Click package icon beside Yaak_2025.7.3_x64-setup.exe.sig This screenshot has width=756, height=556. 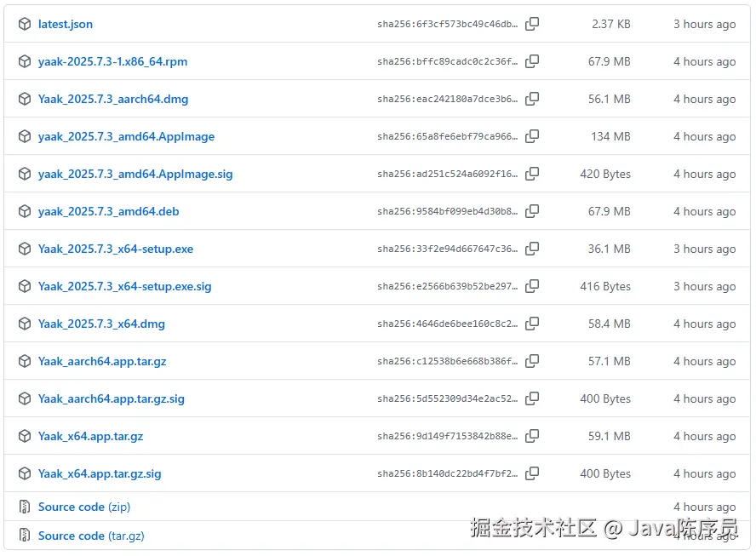coord(25,286)
